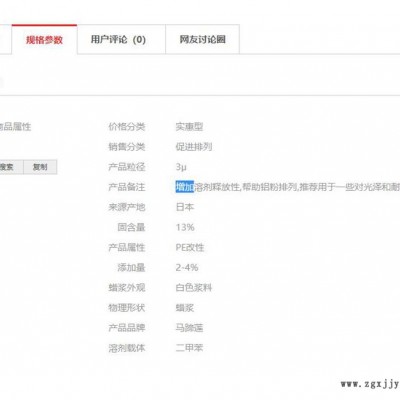Screen dimensions: 400x400
Task: Click the value 实惠型
Action: [189, 127]
